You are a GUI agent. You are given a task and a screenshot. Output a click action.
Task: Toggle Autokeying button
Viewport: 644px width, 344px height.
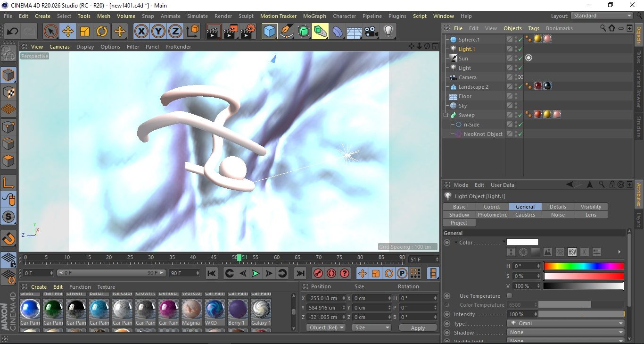coord(331,273)
